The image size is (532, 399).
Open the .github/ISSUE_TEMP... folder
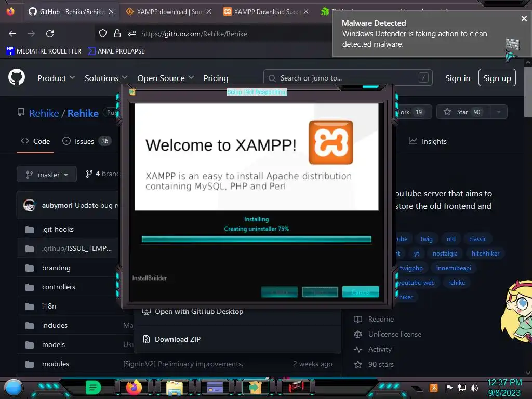pos(77,248)
